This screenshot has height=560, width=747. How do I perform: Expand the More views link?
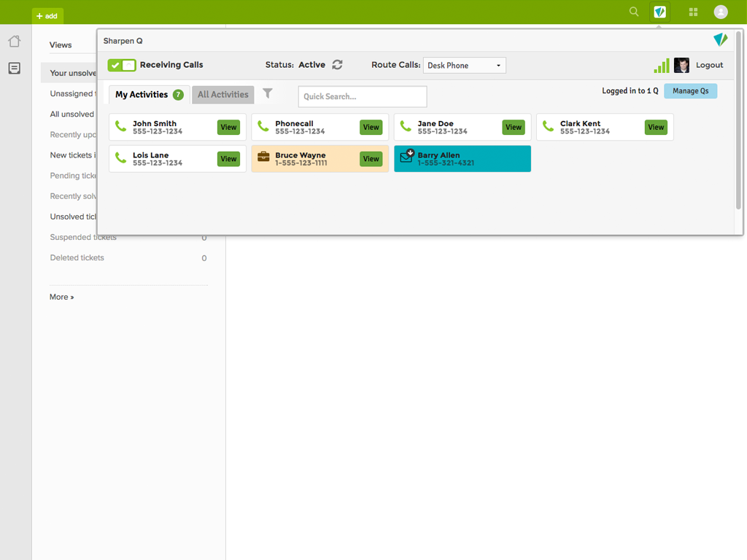62,297
